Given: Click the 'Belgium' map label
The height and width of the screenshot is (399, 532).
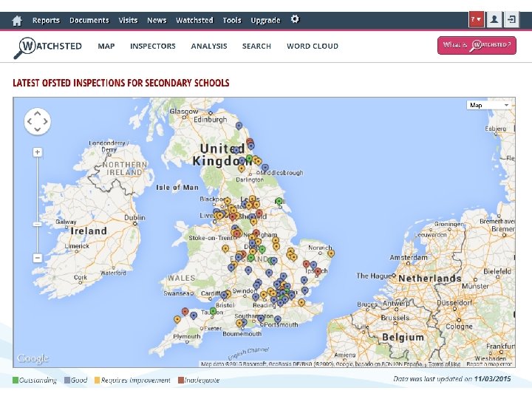Looking at the screenshot, I should 403,337.
